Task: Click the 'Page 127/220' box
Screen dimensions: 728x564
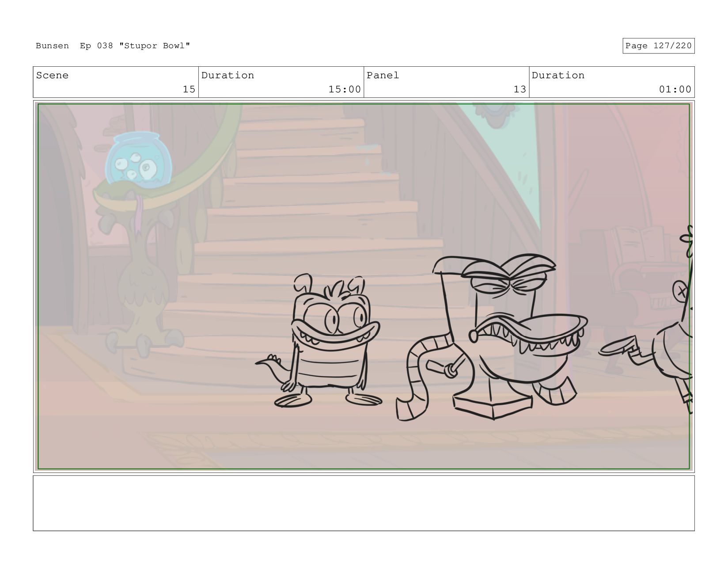Action: tap(658, 46)
